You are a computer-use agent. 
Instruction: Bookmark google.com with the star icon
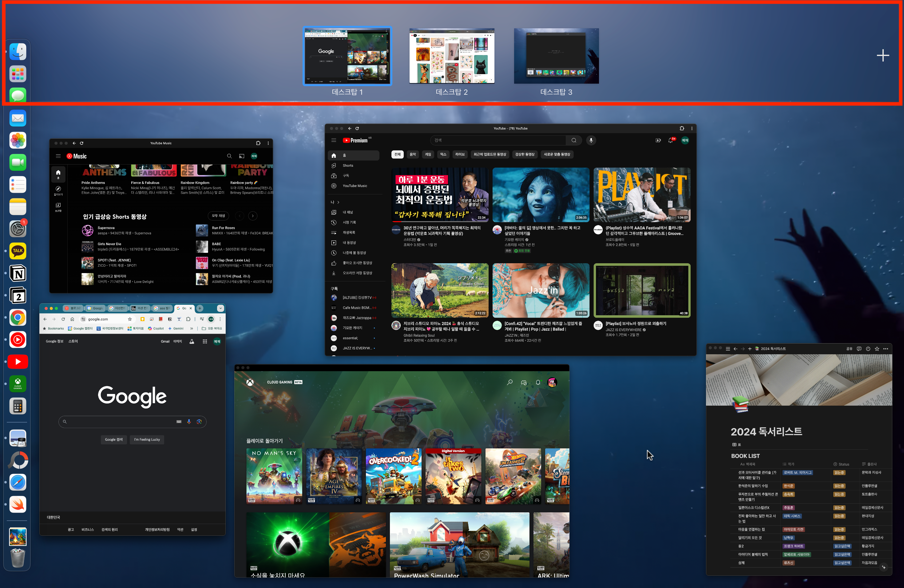click(x=130, y=319)
